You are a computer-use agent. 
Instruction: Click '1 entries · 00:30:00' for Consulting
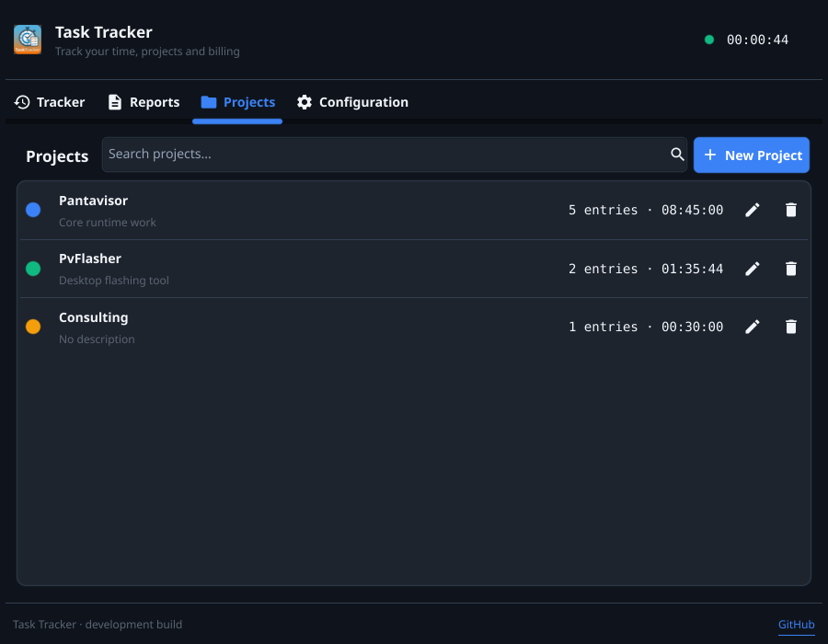(646, 327)
